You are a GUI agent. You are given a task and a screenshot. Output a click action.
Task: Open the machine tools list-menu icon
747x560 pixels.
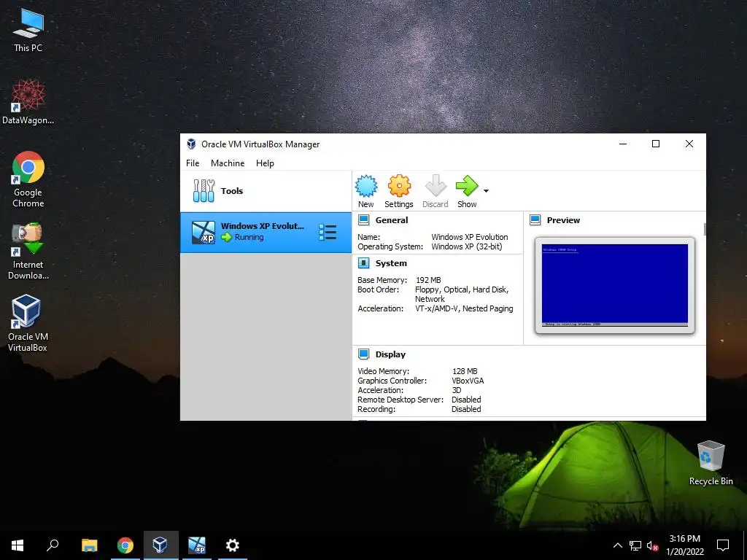pos(328,233)
